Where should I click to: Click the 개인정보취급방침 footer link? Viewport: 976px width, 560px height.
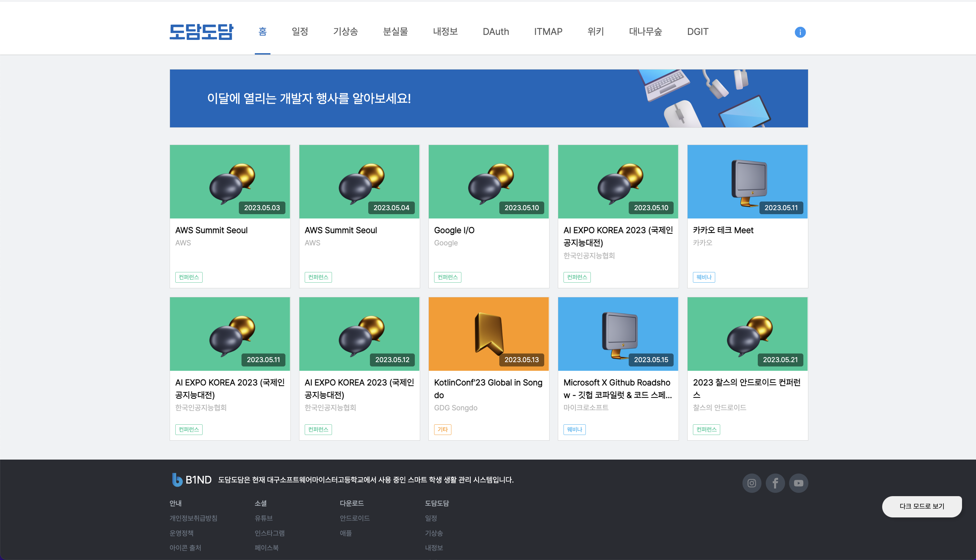(193, 518)
